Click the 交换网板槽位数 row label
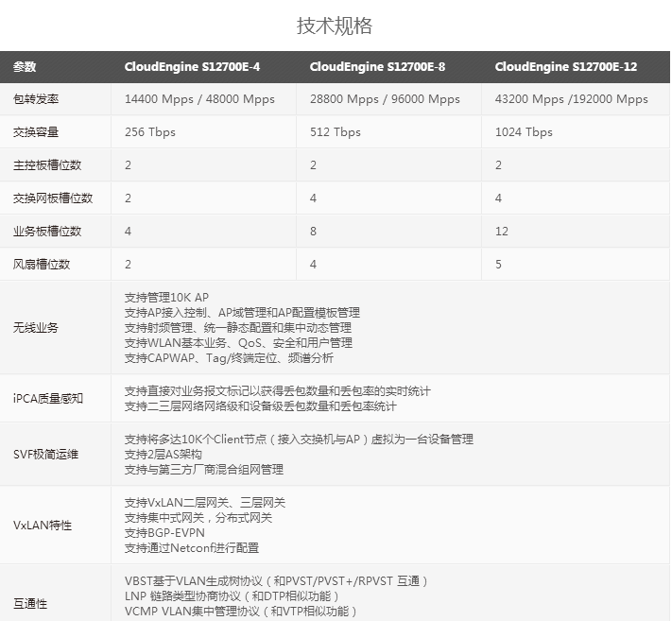 pyautogui.click(x=53, y=198)
